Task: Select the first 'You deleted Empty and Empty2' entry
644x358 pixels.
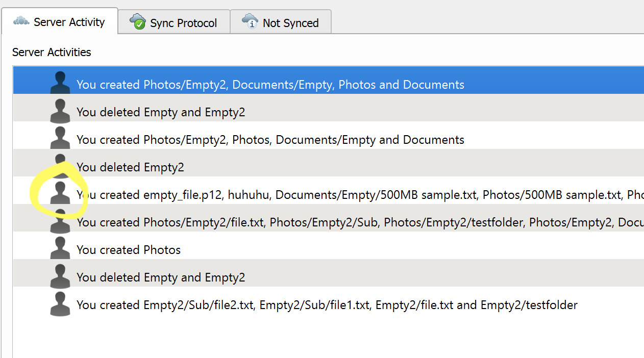Action: click(x=329, y=108)
